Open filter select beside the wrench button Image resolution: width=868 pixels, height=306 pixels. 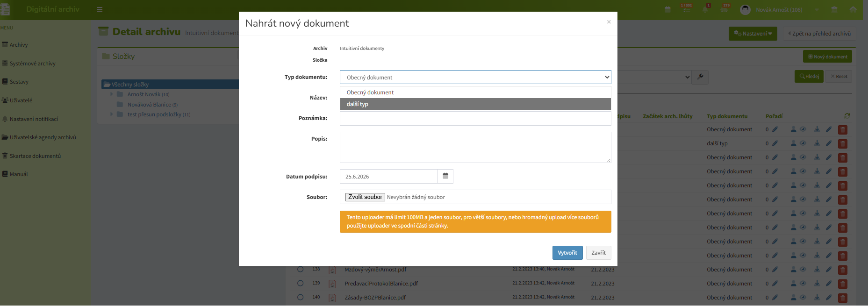click(654, 77)
